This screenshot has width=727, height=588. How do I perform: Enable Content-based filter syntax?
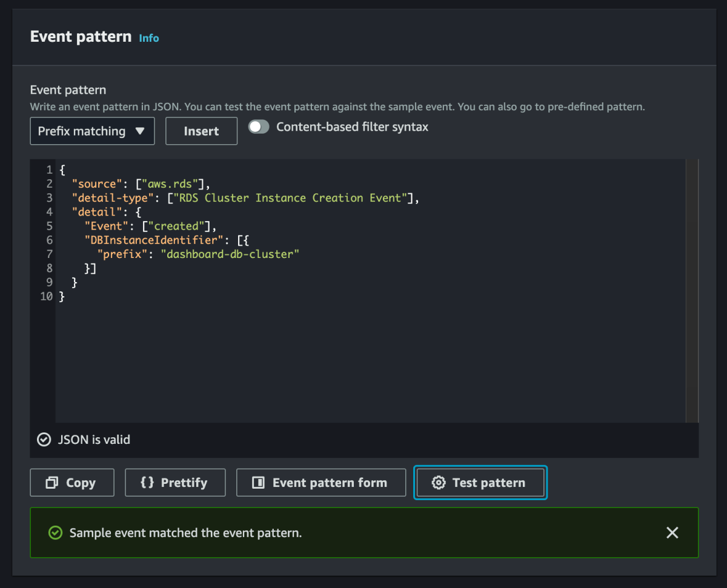click(x=259, y=127)
